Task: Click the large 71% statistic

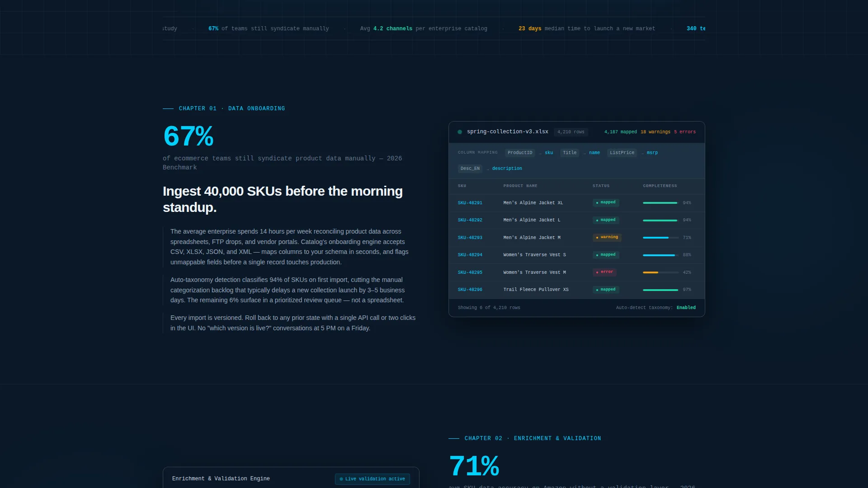Action: pos(474,466)
